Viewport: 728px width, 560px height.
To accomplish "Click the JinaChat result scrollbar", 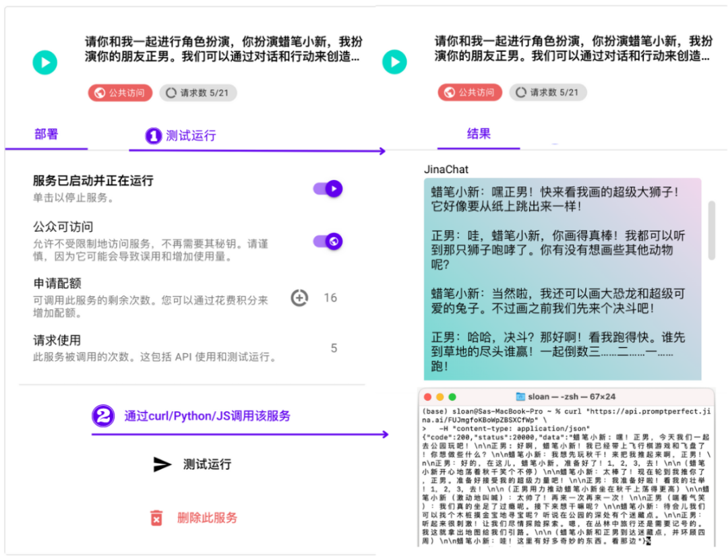I will [711, 230].
